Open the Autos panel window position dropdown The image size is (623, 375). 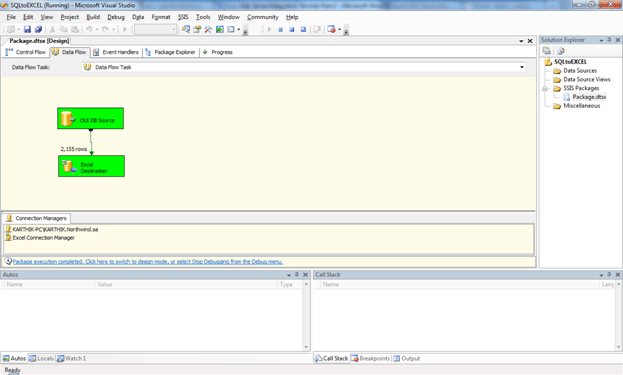click(289, 275)
